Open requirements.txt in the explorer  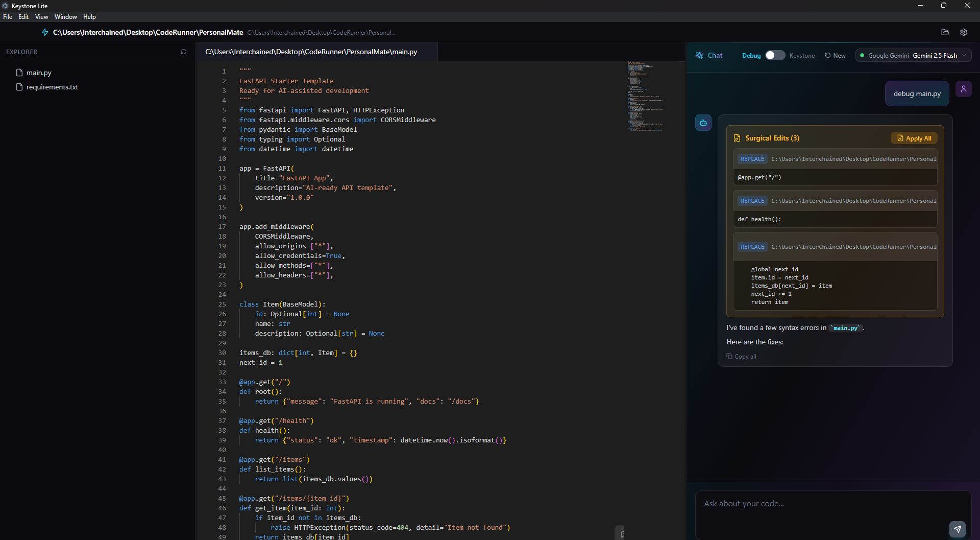[52, 87]
